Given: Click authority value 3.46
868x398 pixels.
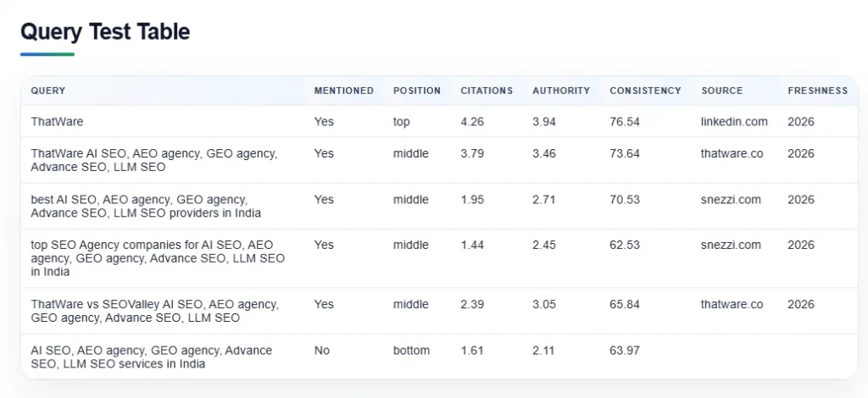Looking at the screenshot, I should click(x=544, y=153).
